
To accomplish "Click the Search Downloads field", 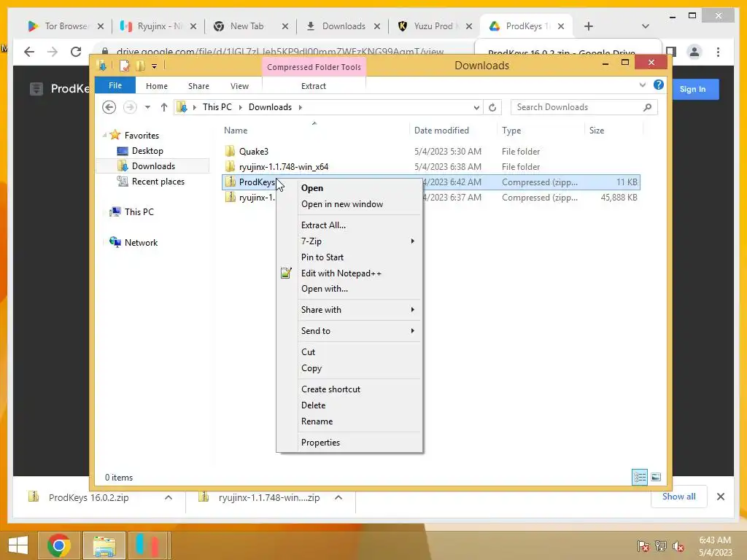I will click(584, 107).
